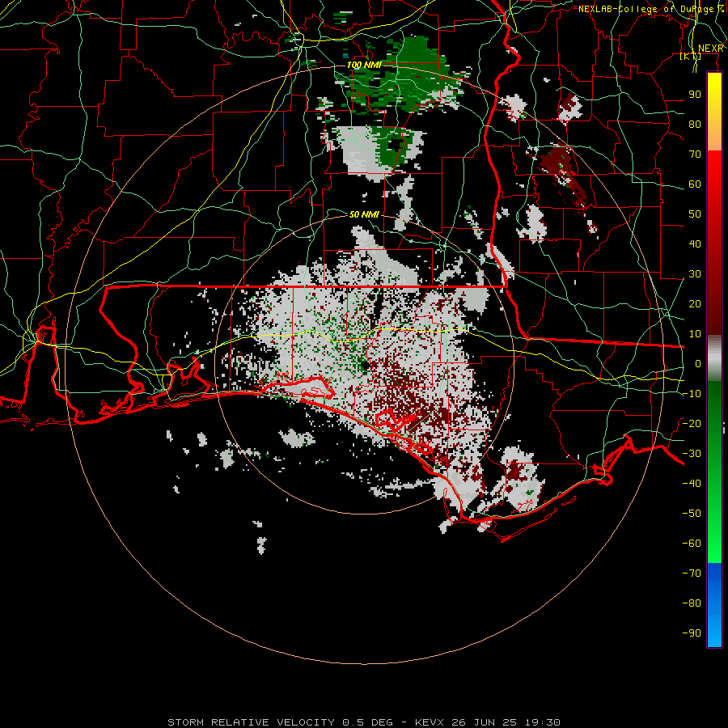The width and height of the screenshot is (728, 728).
Task: Click the blue bottom segment of the color bar
Action: [714, 604]
